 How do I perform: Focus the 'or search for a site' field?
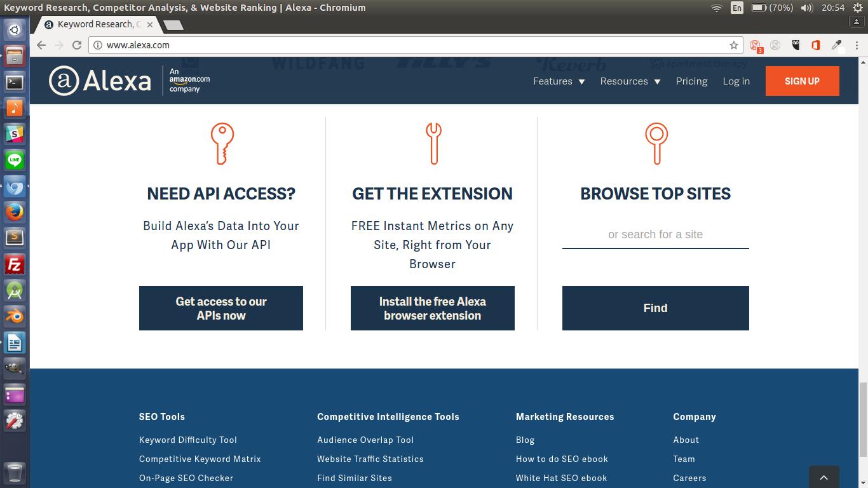pos(656,234)
